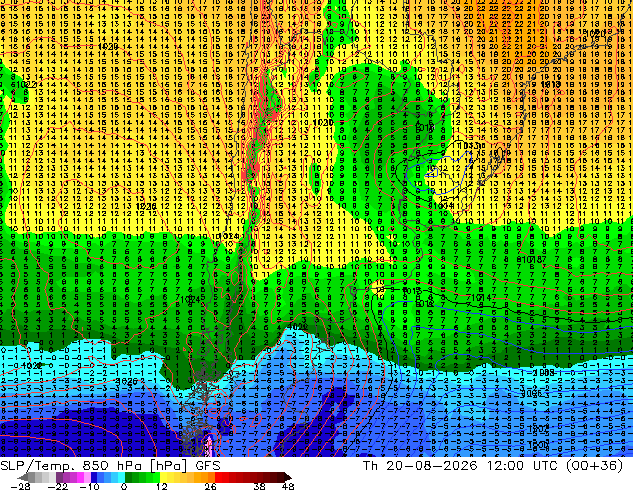
Task: Click the '(00+36)' forecast hour label
Action: 594,466
